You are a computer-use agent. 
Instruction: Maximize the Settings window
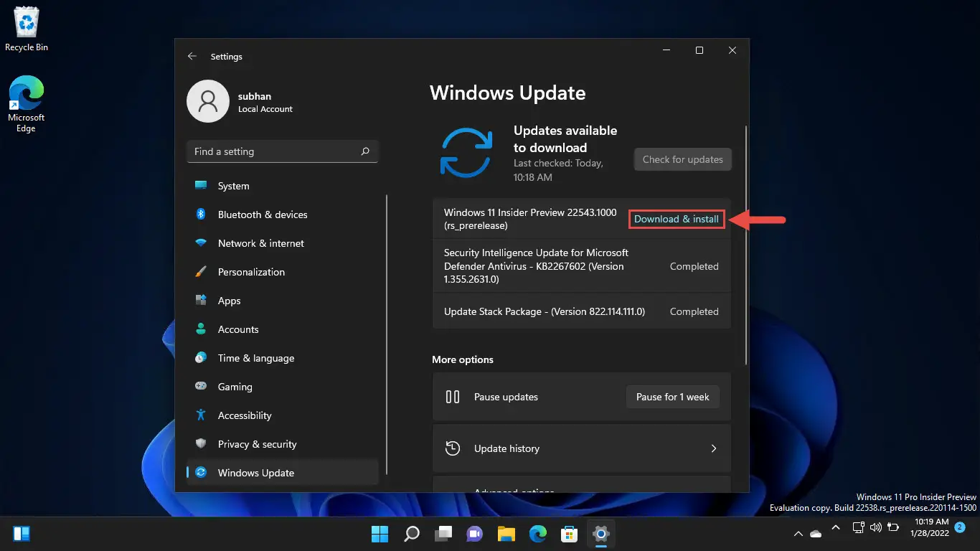[x=699, y=50]
